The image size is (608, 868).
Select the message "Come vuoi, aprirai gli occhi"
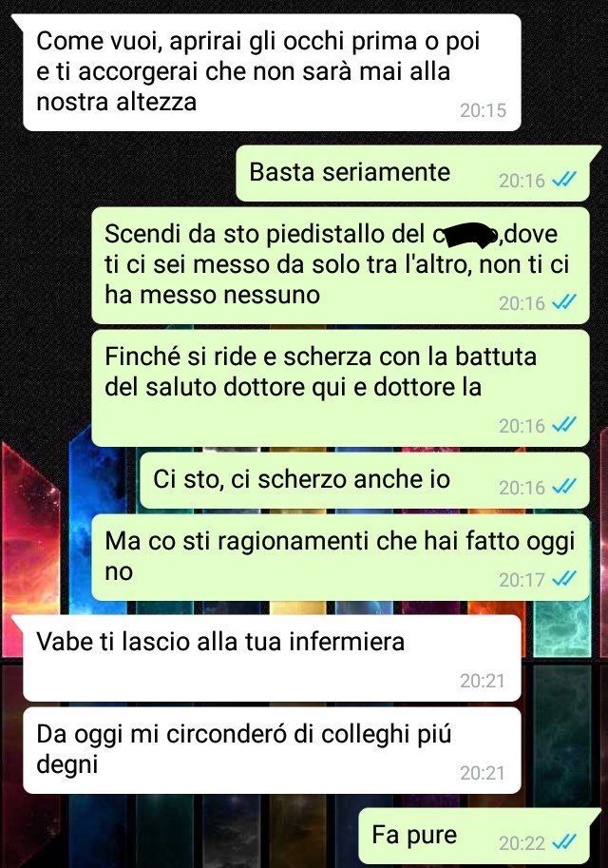272,72
